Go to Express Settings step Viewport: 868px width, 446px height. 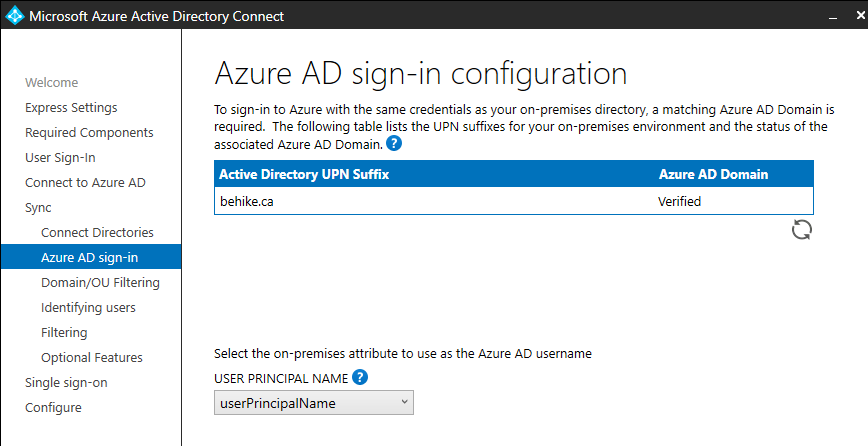(71, 108)
